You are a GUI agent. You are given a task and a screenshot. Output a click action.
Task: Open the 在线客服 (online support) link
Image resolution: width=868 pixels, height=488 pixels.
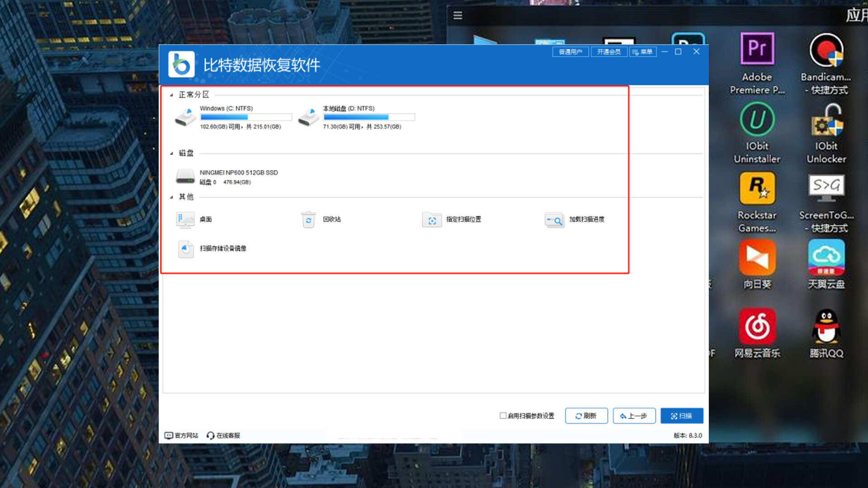(x=228, y=436)
